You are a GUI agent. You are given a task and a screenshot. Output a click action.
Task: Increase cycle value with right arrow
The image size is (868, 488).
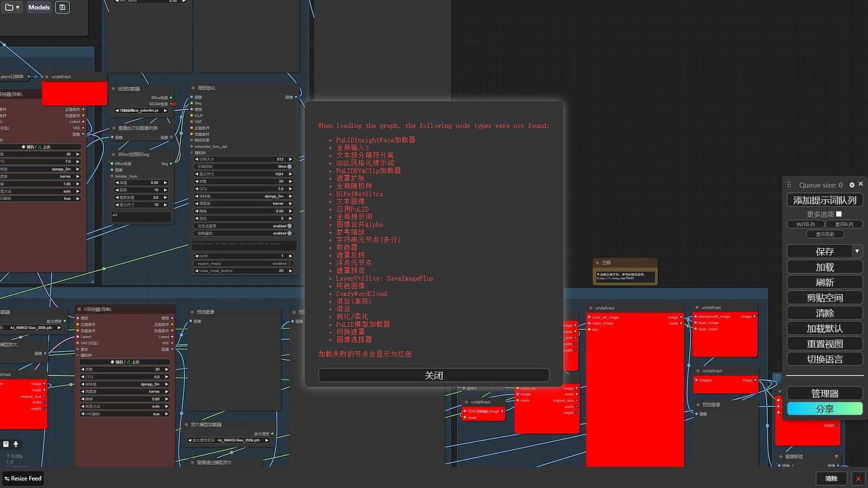[x=291, y=256]
